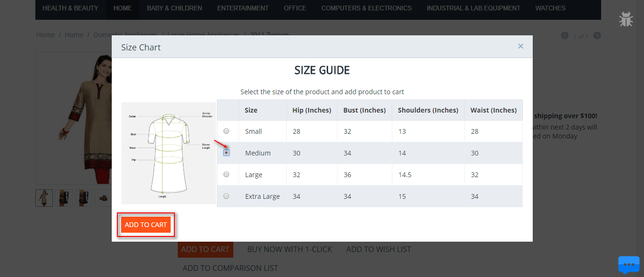
Task: Select the Small size radio button
Action: point(227,131)
